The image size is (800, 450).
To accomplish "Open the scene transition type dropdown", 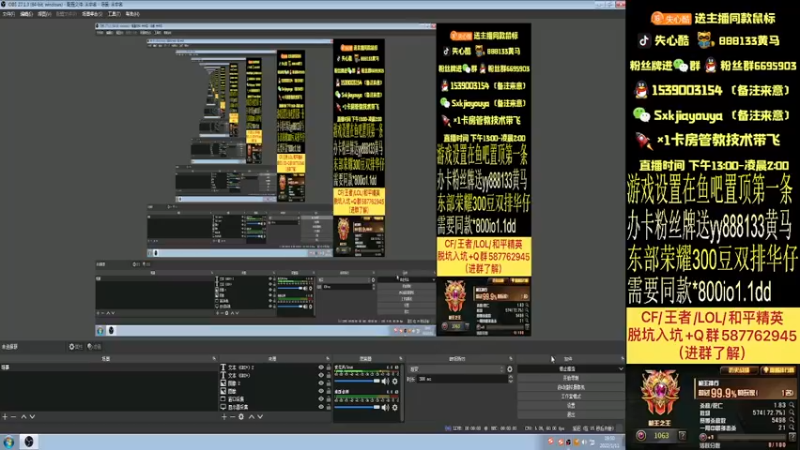I will point(457,369).
